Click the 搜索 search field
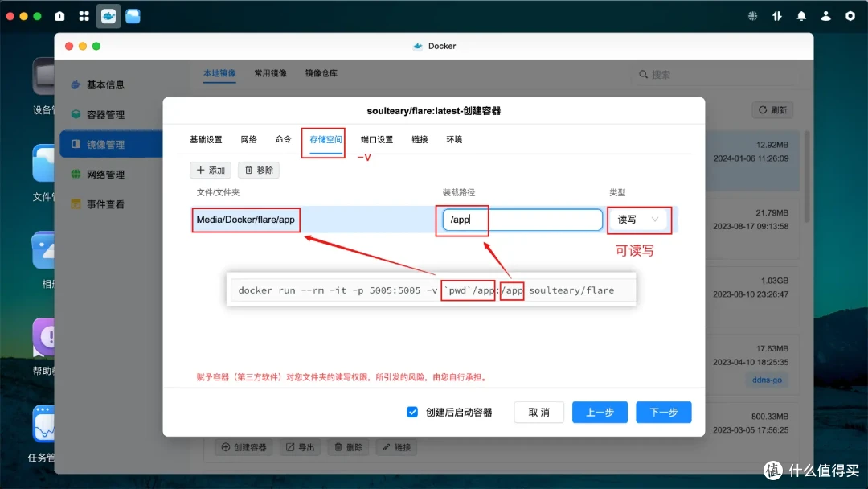Screen dimensions: 868x489 point(717,74)
